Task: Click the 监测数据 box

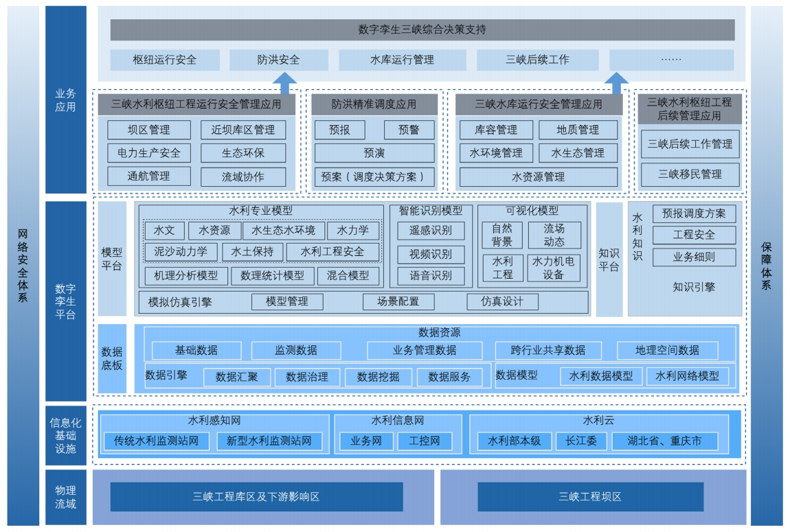Action: (x=296, y=350)
